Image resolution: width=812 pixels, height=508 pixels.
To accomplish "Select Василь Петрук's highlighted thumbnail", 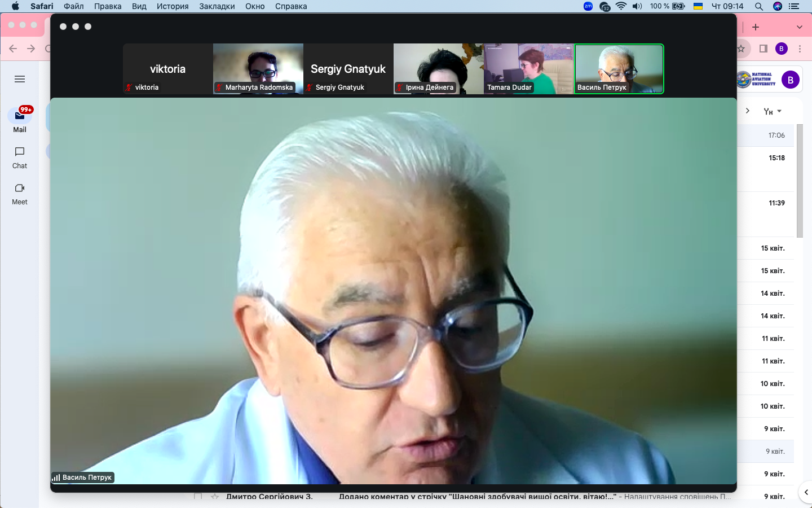I will (619, 69).
